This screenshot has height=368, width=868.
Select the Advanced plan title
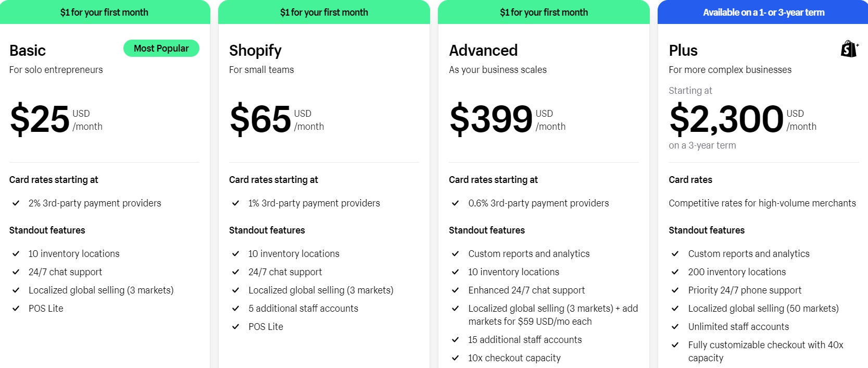point(483,51)
